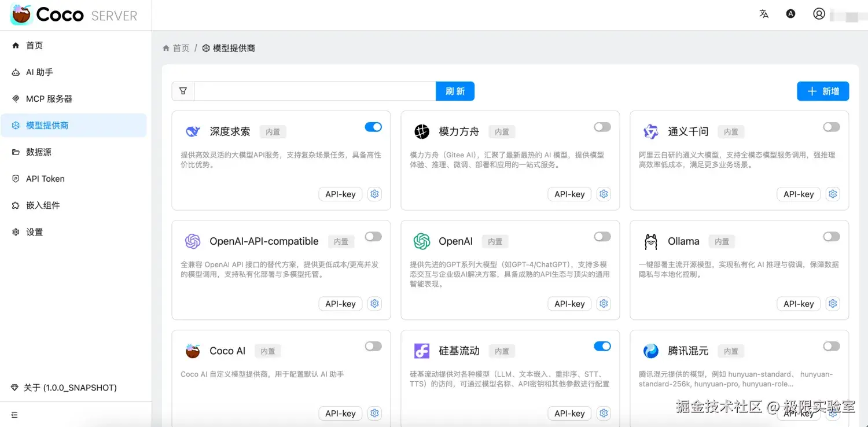Open settings gear for 通义千问
Viewport: 868px width, 427px height.
tap(833, 194)
